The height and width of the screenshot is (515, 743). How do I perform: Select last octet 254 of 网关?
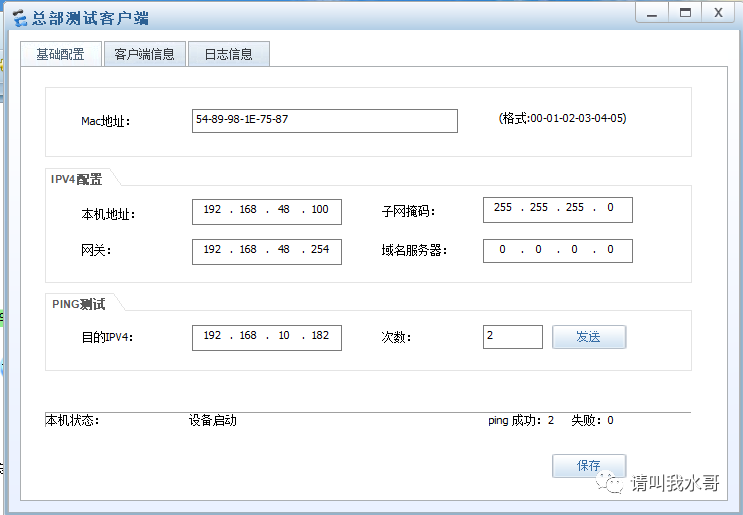click(x=320, y=249)
